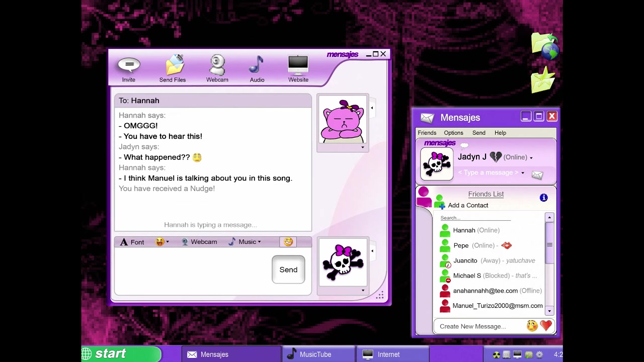Open the Help menu
Viewport: 644px width, 362px height.
(x=500, y=133)
